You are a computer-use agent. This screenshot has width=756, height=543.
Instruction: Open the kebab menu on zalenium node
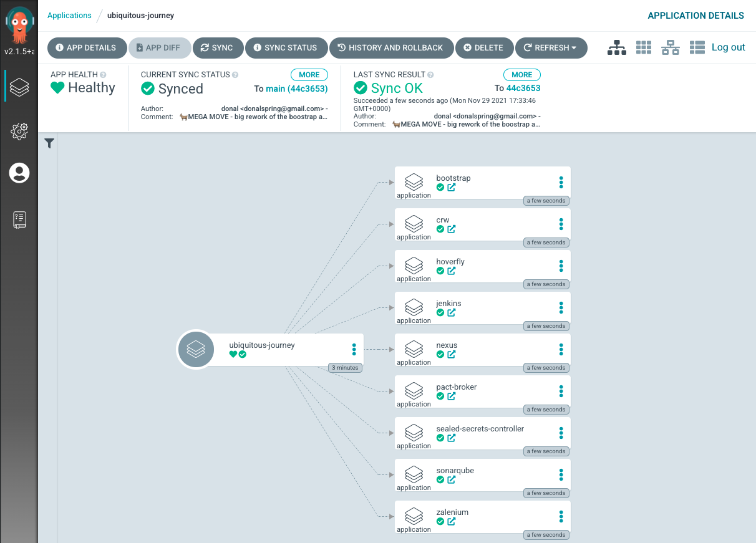[x=561, y=516]
